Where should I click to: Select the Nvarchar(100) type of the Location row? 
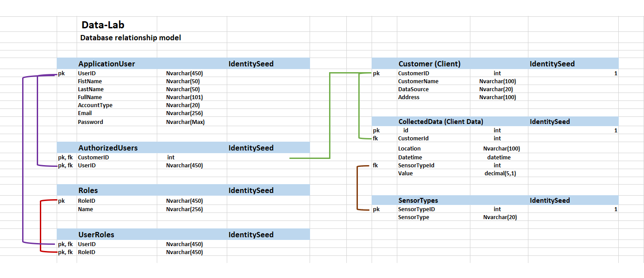point(502,149)
